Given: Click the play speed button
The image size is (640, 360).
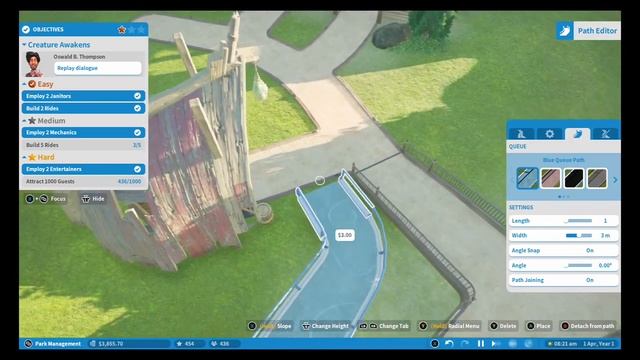Looking at the screenshot, I should [x=495, y=344].
